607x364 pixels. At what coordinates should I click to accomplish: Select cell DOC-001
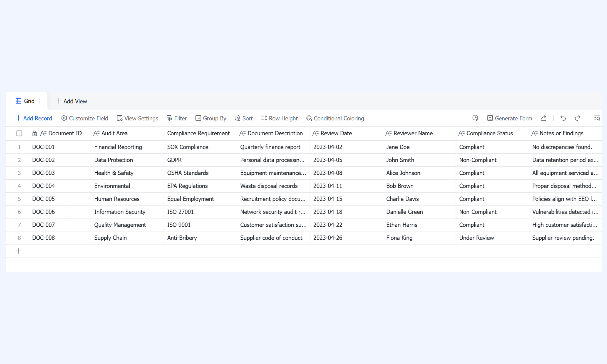[x=60, y=147]
